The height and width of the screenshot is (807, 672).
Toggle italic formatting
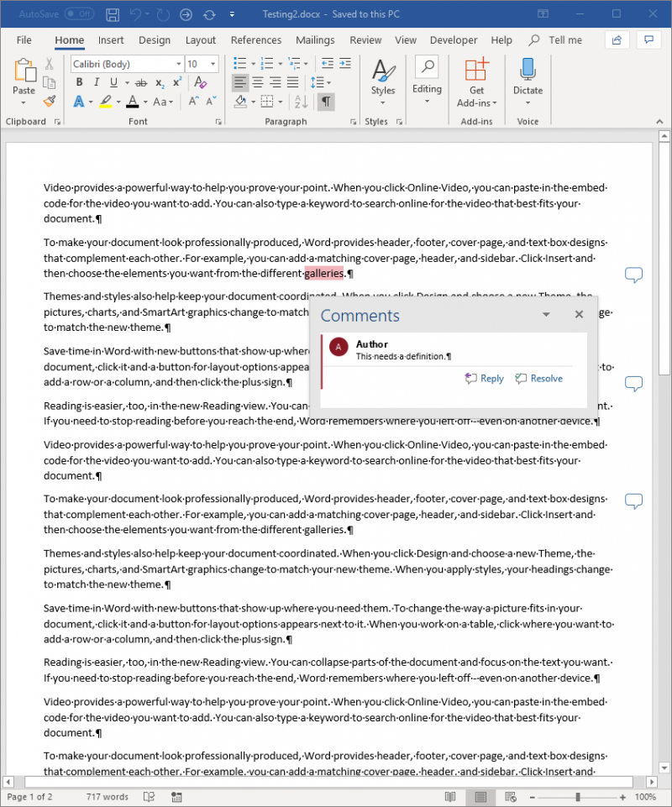(97, 82)
